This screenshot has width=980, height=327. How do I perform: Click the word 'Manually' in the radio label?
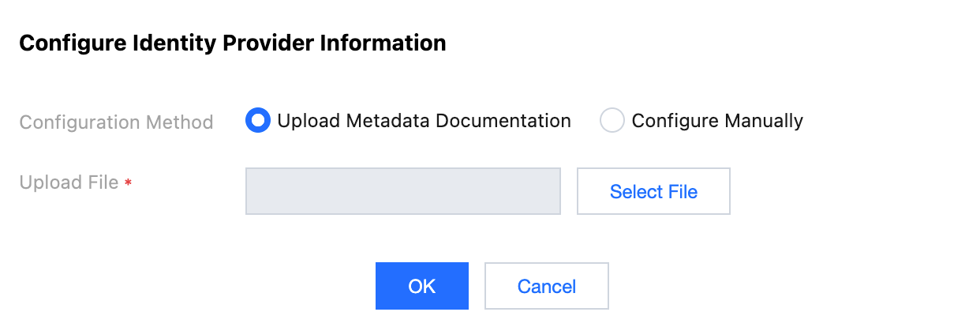tap(765, 121)
